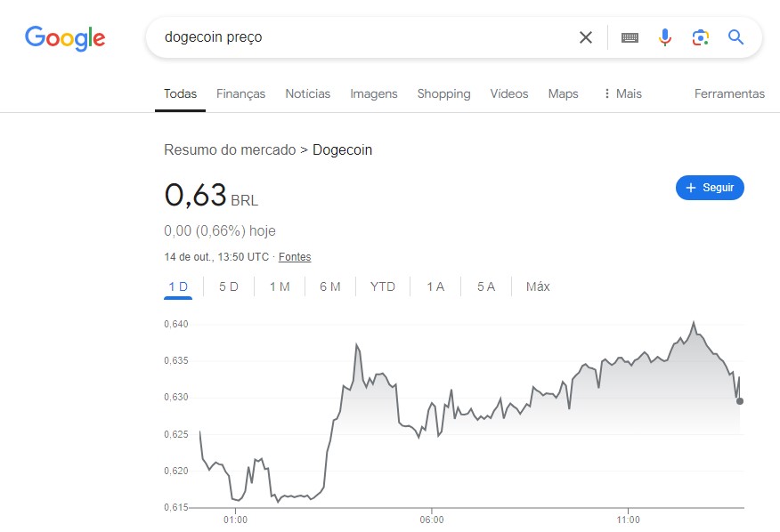The image size is (780, 532).
Task: Click the 06:00 time axis label
Action: (432, 520)
